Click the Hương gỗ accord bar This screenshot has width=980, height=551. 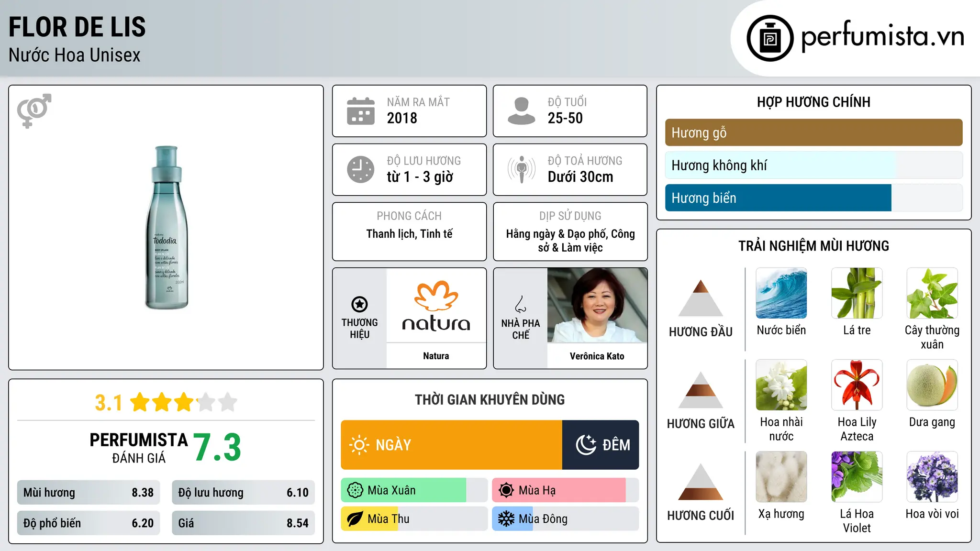(813, 132)
